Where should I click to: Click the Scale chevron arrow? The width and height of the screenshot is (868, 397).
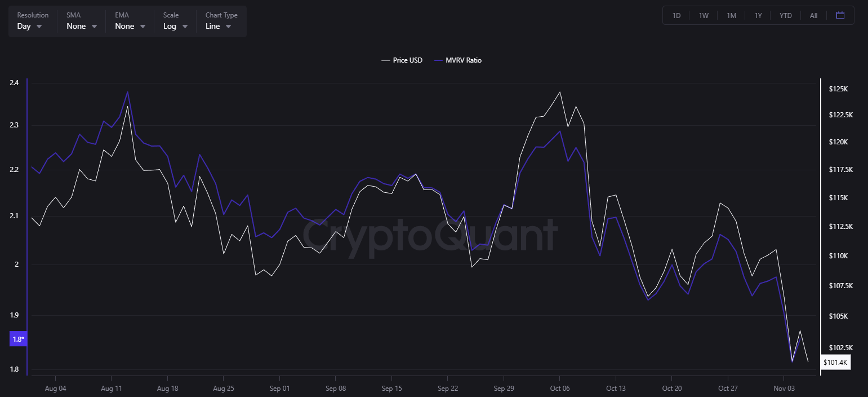pos(184,26)
